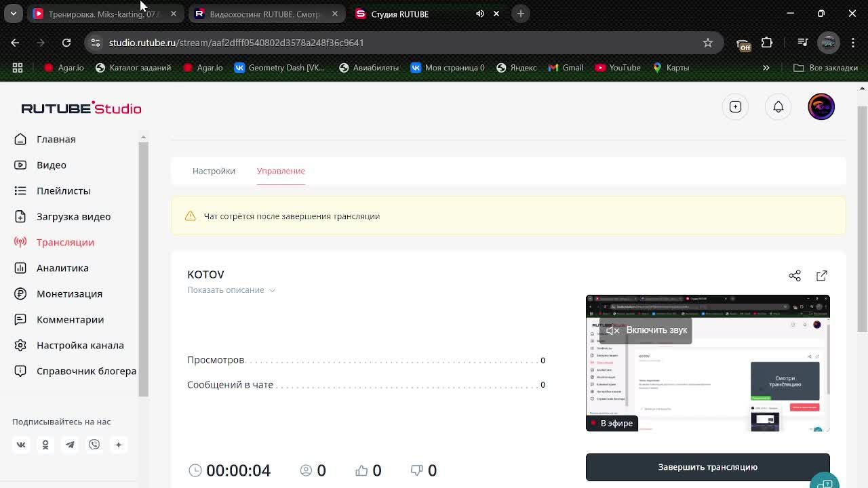Open Настройка канала
This screenshot has height=488, width=868.
coord(80,345)
